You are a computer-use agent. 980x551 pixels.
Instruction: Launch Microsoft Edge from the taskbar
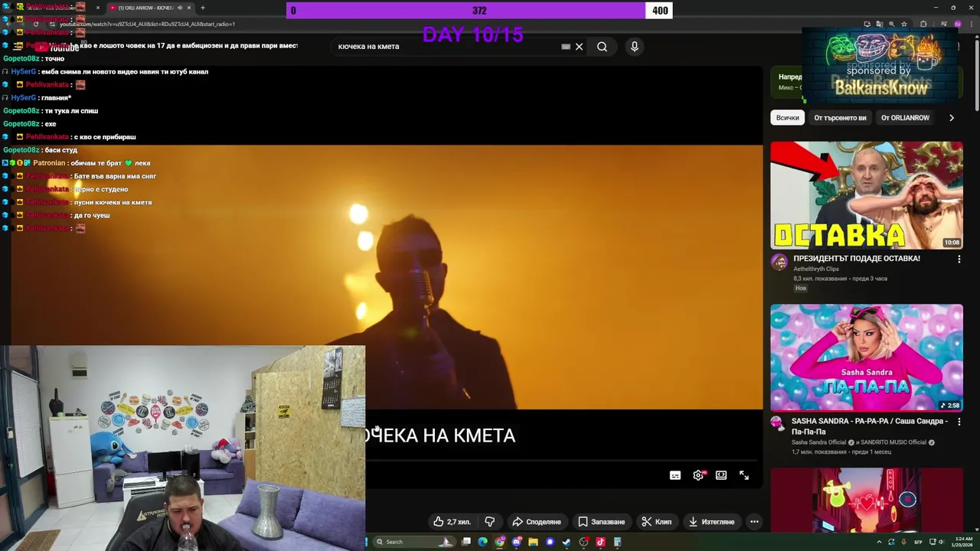[482, 542]
